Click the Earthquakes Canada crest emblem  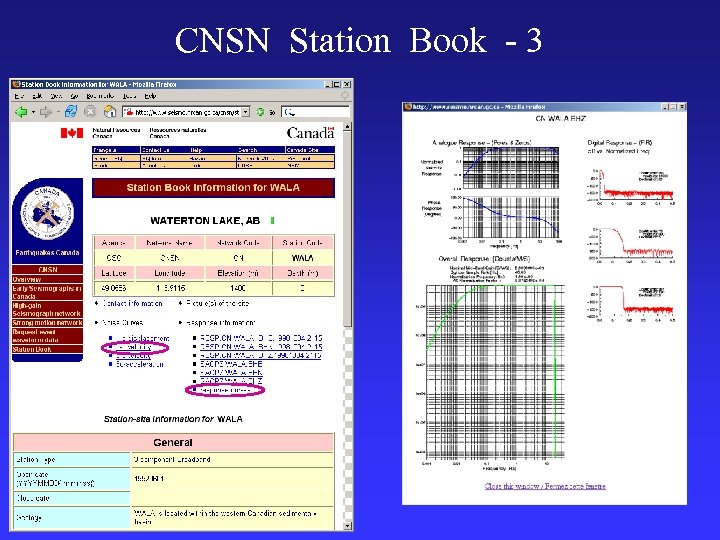pos(47,213)
